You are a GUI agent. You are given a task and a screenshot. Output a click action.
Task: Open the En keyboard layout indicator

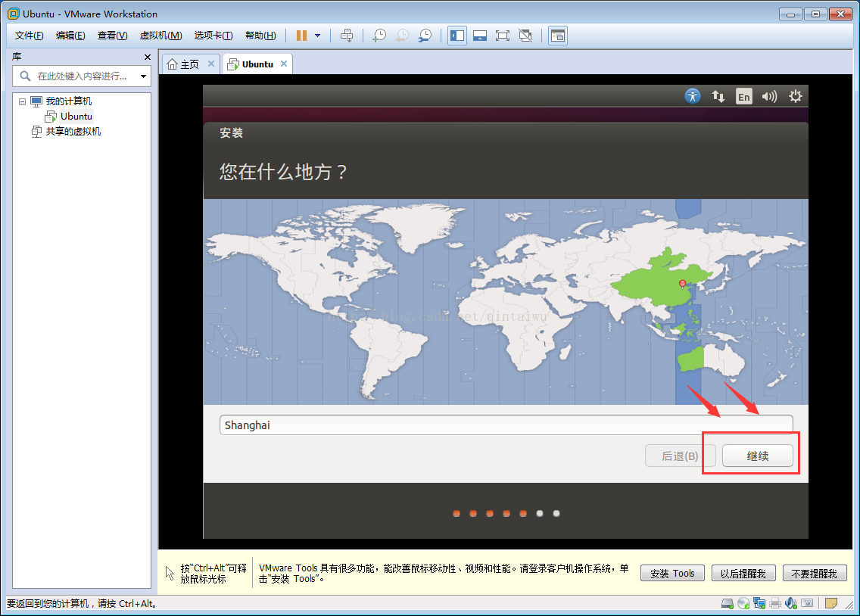743,96
